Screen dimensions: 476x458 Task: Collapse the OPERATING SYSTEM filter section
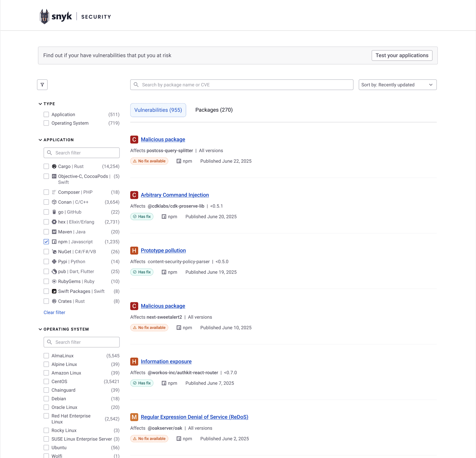[x=40, y=329]
